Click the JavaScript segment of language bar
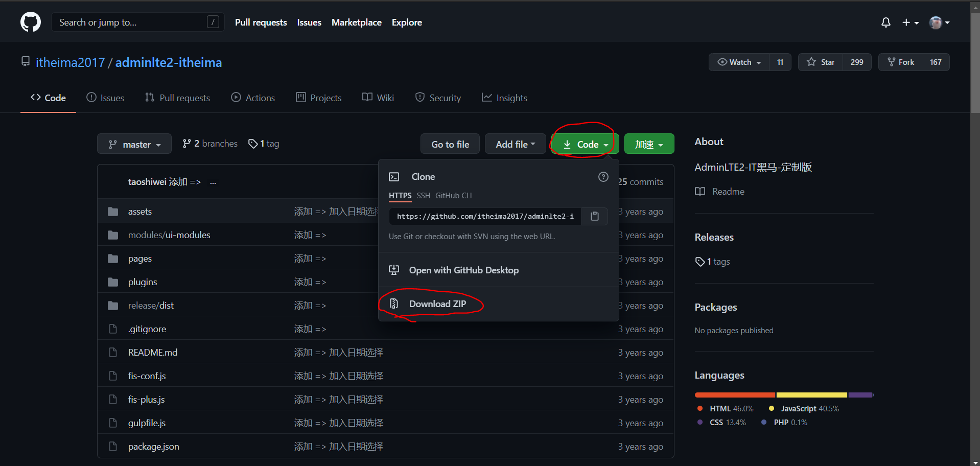The image size is (980, 466). [812, 395]
